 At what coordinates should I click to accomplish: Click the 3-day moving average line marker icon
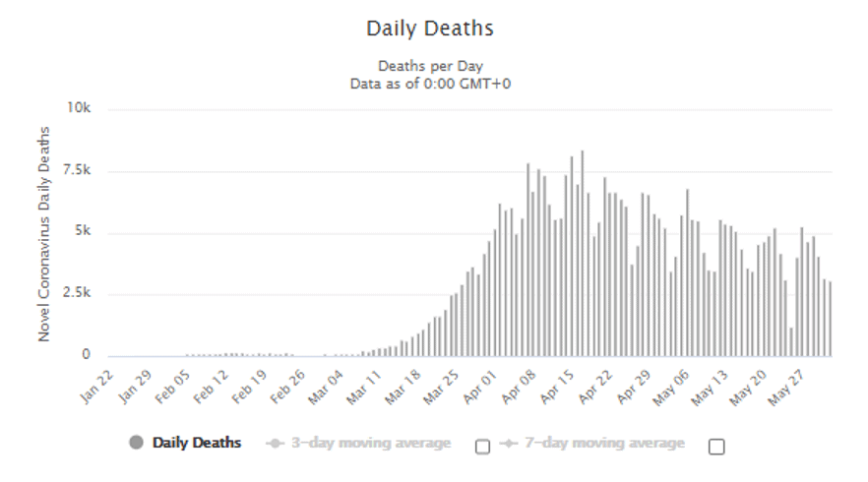[x=276, y=444]
